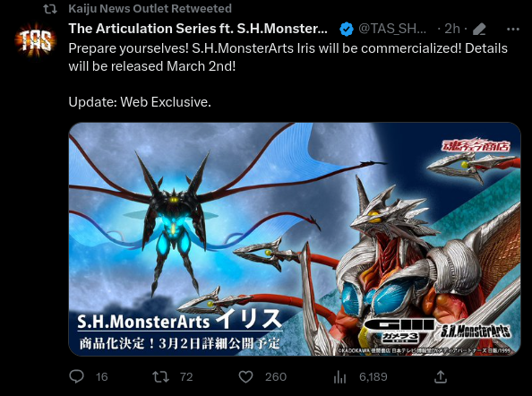Viewport: 532px width, 396px height.
Task: Open the three-dot more options menu
Action: pos(513,30)
